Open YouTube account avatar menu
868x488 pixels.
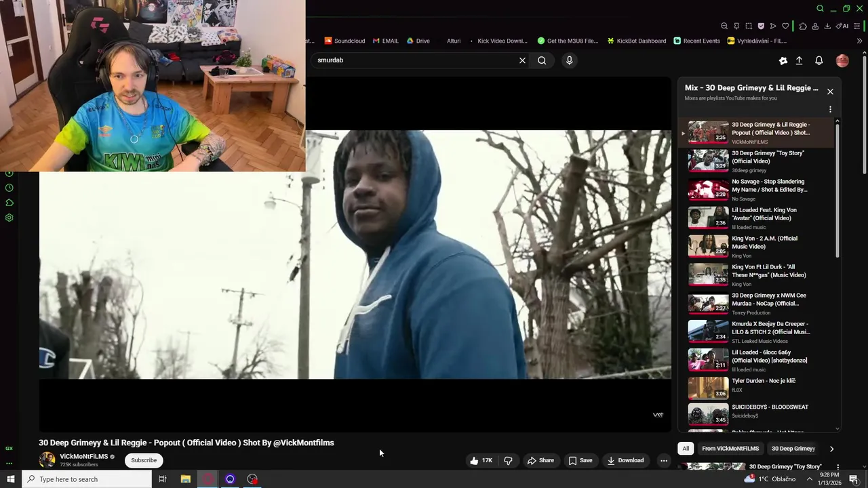pyautogui.click(x=842, y=60)
